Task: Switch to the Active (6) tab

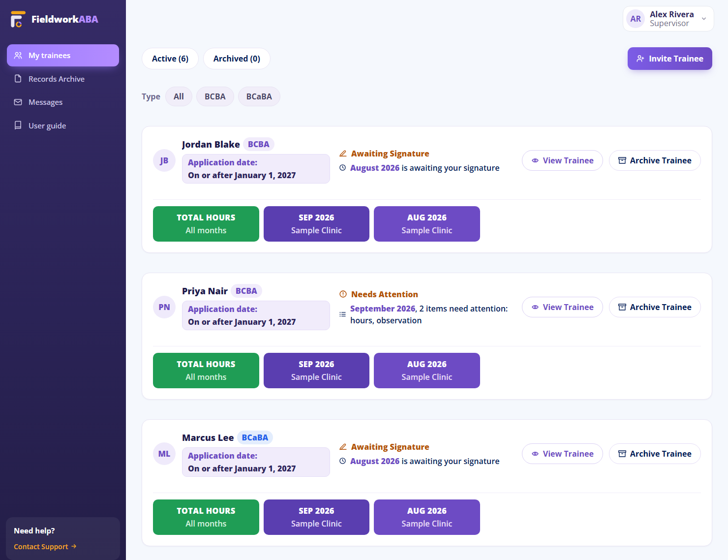Action: [x=170, y=59]
